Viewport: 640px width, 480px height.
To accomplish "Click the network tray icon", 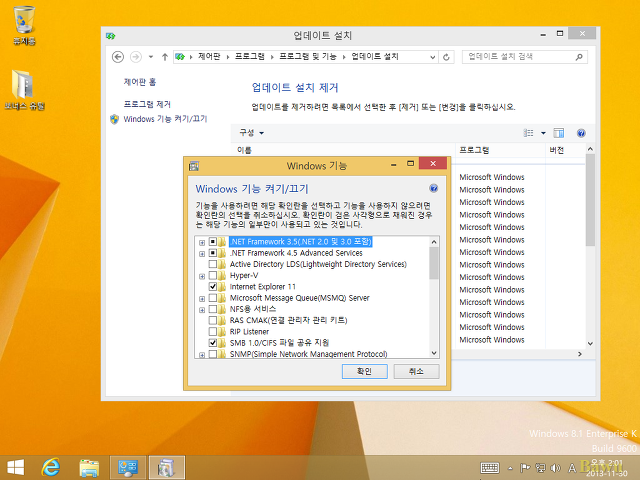I will tap(540, 468).
